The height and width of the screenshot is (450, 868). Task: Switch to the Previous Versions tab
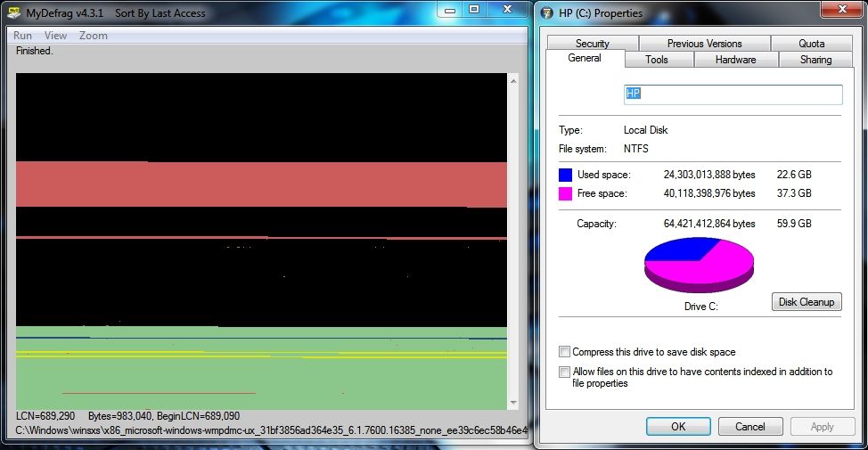(x=704, y=43)
